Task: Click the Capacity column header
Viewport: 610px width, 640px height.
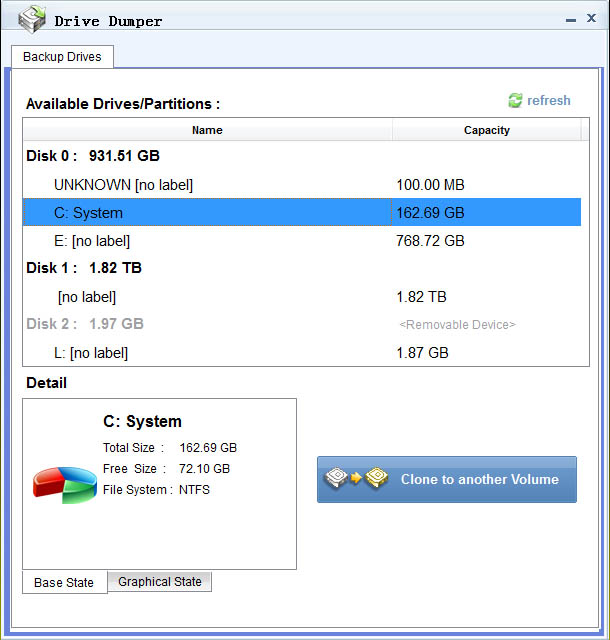Action: [x=486, y=130]
